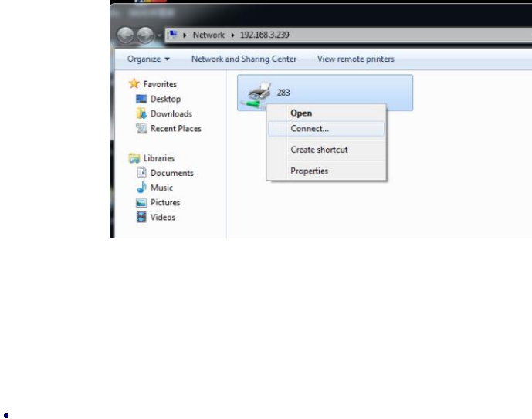
Task: Click the Forward navigation arrow button
Action: (x=145, y=35)
